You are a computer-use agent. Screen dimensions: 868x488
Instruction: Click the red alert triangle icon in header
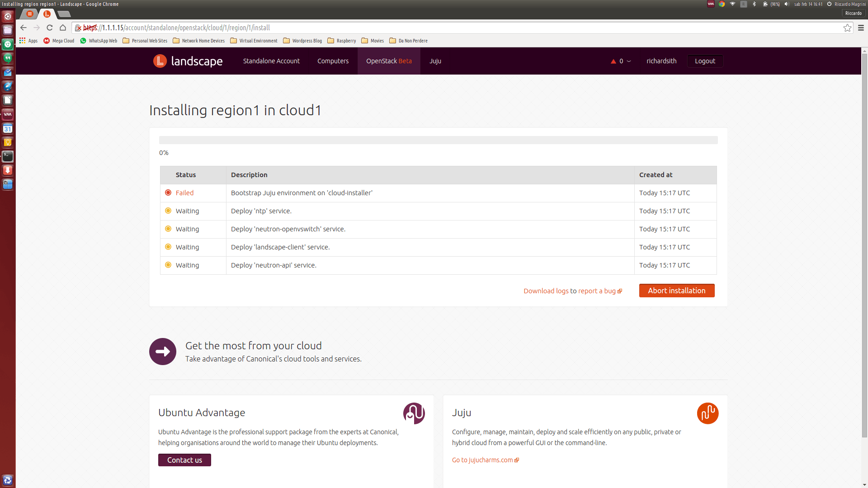pyautogui.click(x=613, y=61)
